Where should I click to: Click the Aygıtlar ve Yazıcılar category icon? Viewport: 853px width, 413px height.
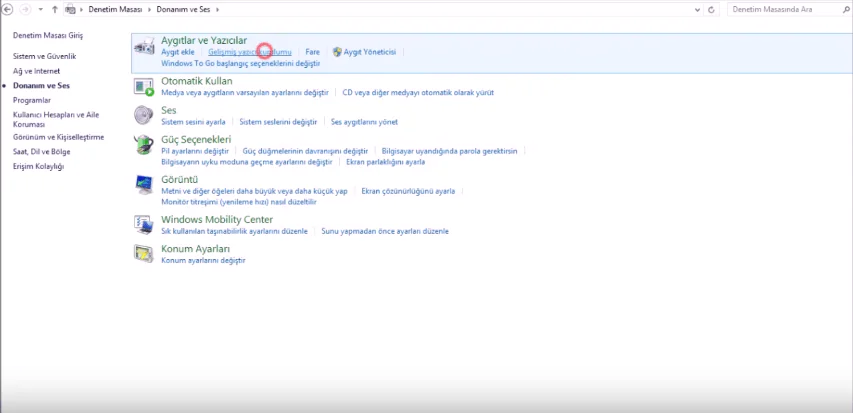point(144,47)
